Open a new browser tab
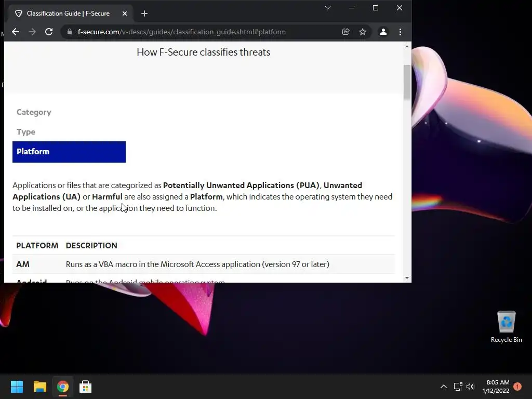532x399 pixels. (144, 14)
